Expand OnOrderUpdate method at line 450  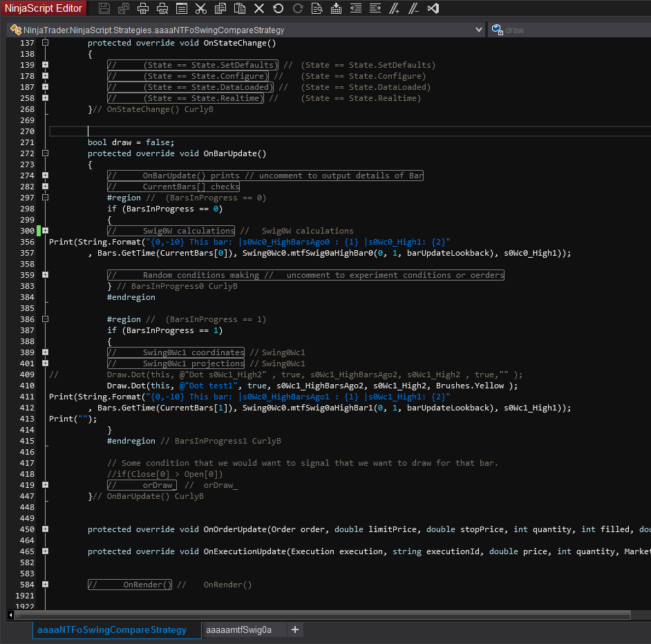pyautogui.click(x=45, y=529)
